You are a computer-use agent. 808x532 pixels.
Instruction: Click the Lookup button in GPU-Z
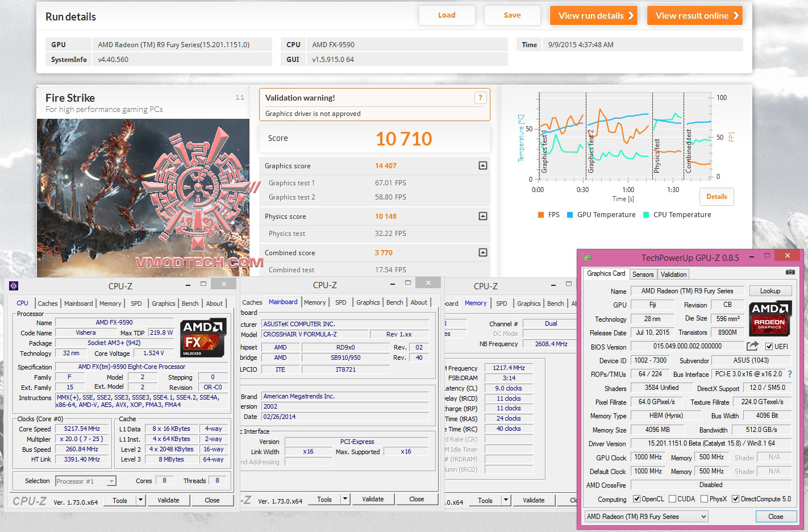[x=770, y=291]
